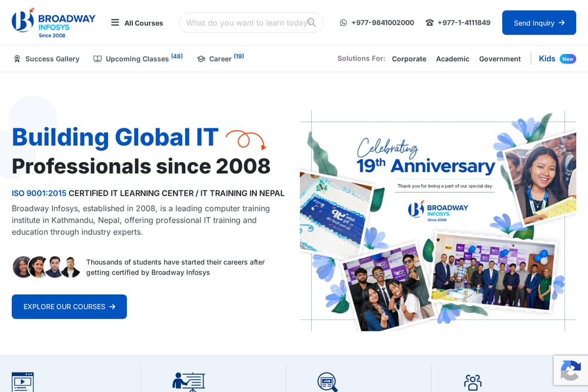This screenshot has height=392, width=588.
Task: Open the Career section
Action: tap(220, 58)
